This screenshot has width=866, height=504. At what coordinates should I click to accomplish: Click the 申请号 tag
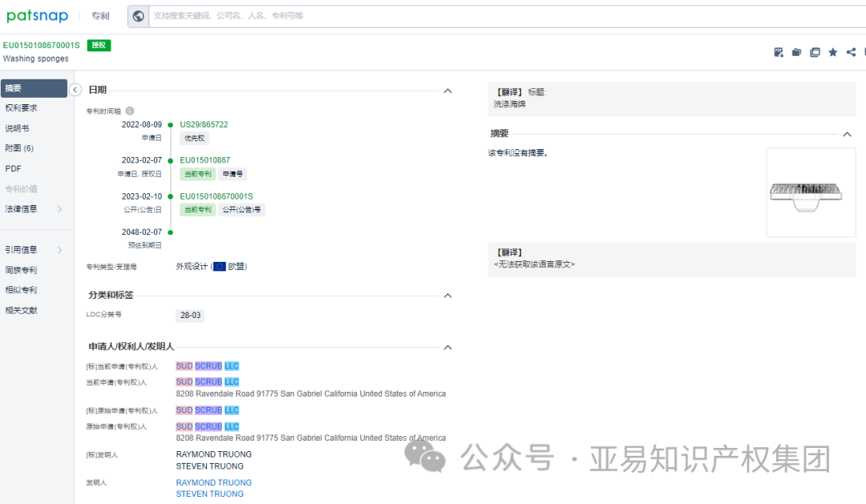tap(233, 174)
